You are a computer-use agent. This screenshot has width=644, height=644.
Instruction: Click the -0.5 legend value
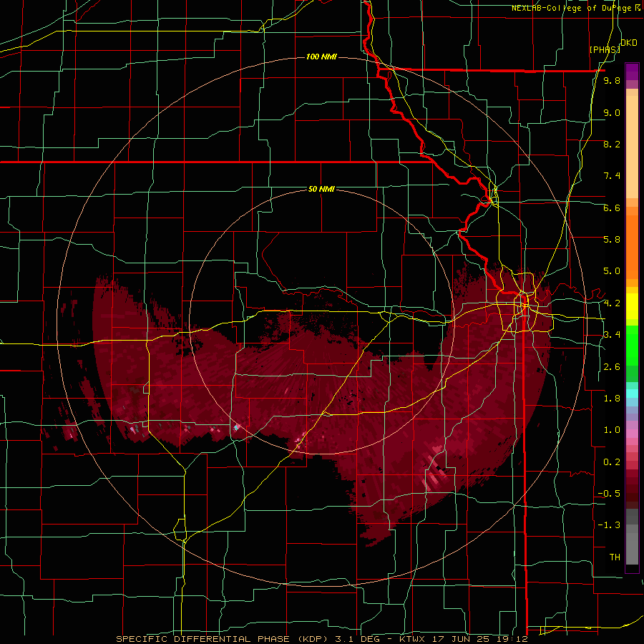(609, 494)
